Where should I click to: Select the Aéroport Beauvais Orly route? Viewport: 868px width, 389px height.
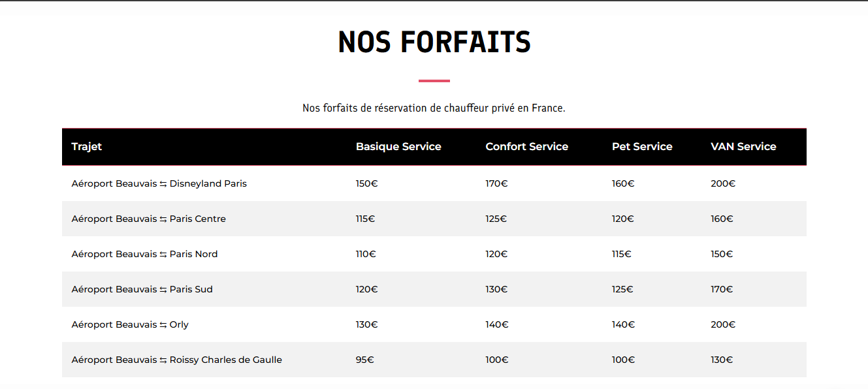130,324
